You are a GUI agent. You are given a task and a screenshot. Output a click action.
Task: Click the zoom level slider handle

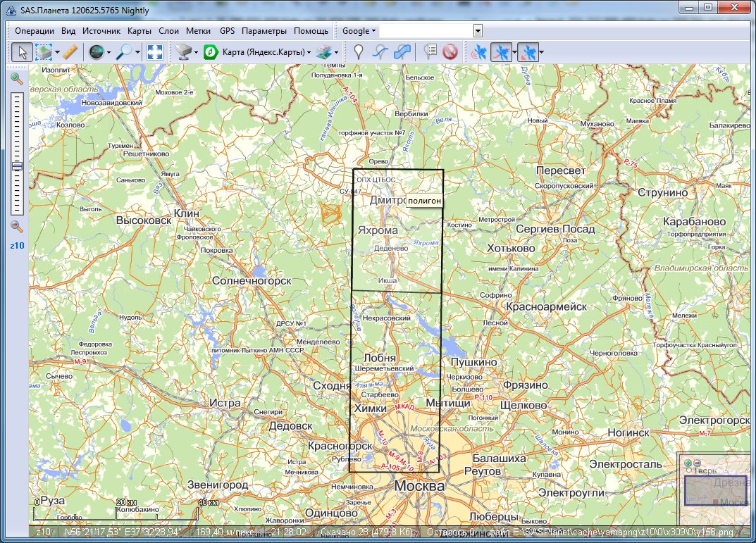(16, 167)
